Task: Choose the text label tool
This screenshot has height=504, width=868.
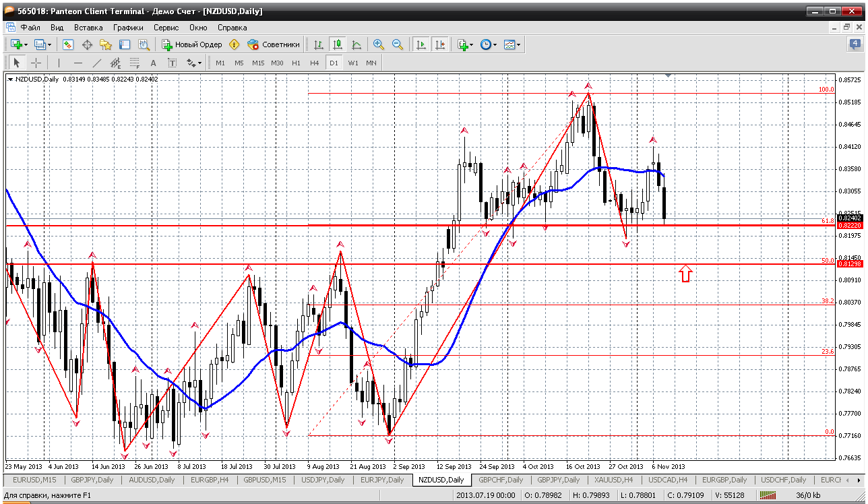Action: (173, 63)
